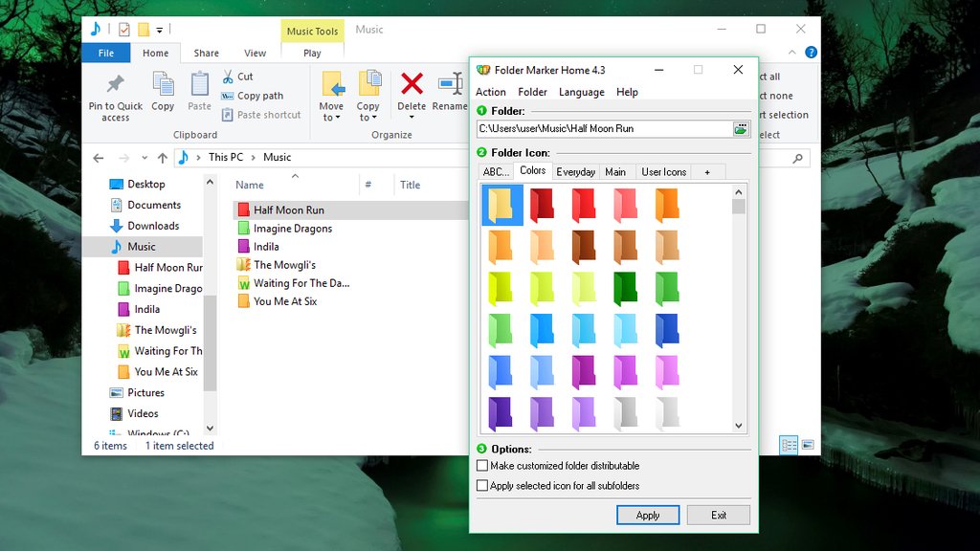
Task: Choose the magenta folder icon in purple row
Action: point(584,371)
